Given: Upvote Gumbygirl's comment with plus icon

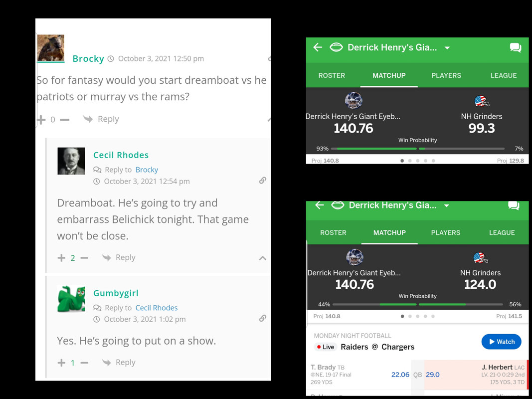Looking at the screenshot, I should (x=61, y=363).
